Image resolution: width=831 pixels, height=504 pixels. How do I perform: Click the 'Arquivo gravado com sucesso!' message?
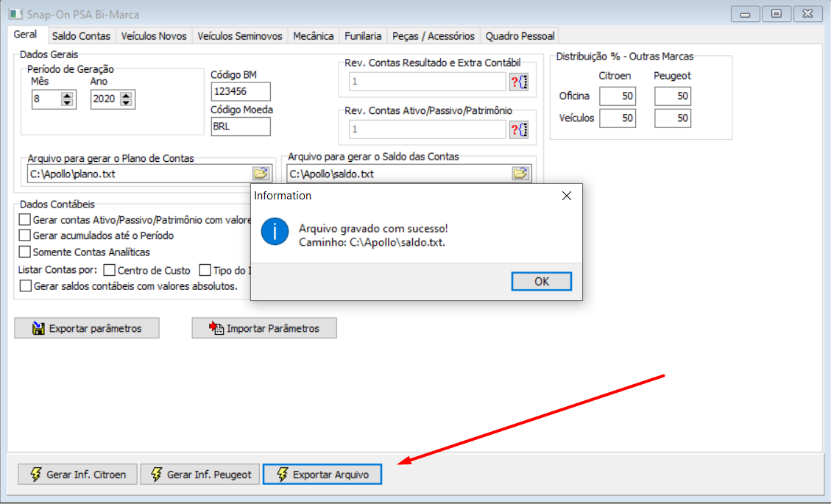(x=373, y=228)
